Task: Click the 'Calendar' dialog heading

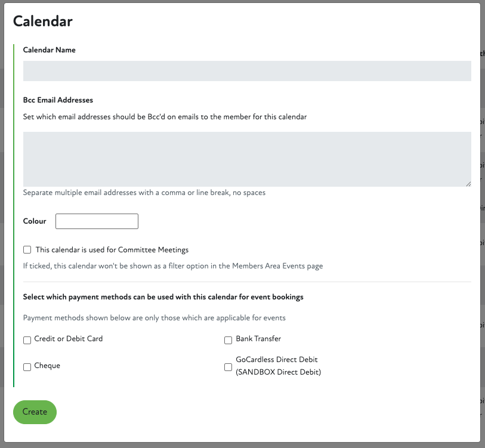Action: 43,21
